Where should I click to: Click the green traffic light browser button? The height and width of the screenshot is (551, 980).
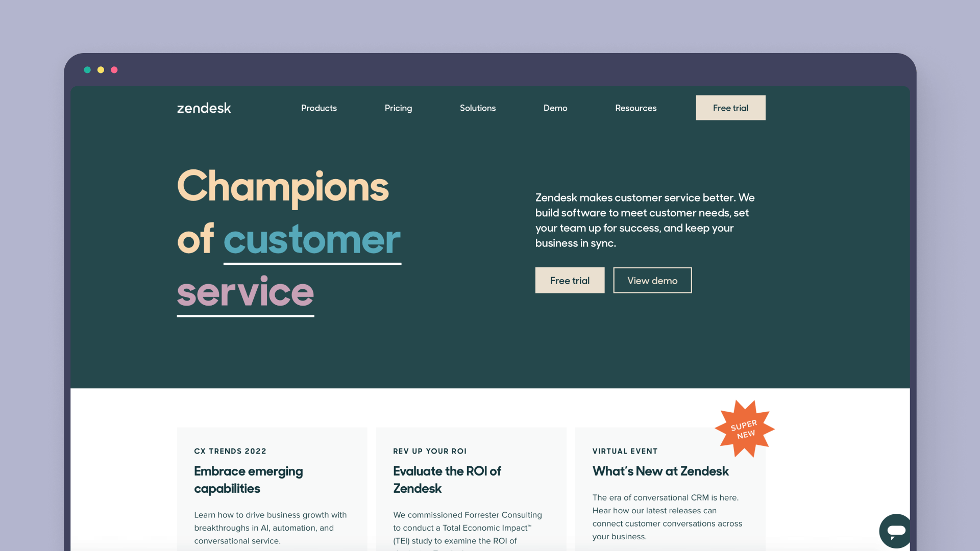(x=88, y=69)
